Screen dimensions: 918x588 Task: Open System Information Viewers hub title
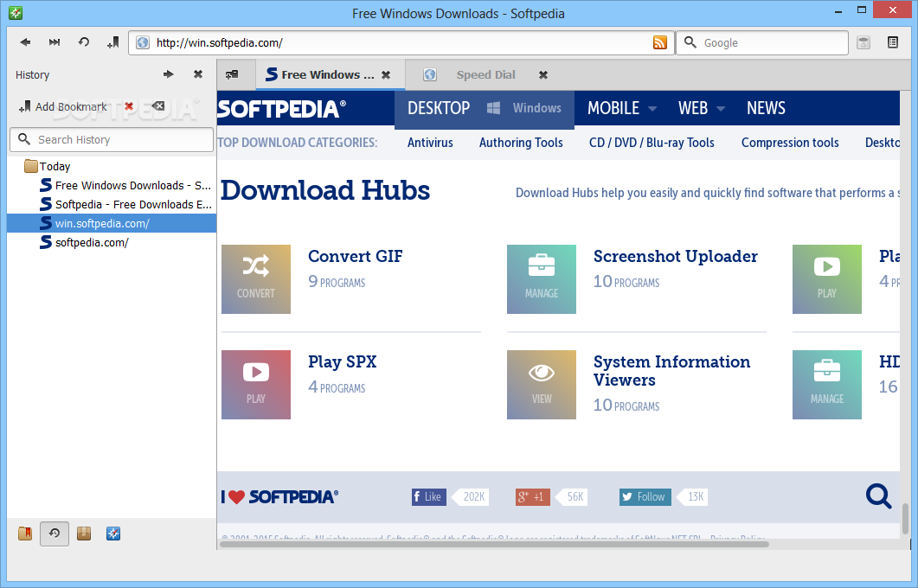tap(671, 371)
